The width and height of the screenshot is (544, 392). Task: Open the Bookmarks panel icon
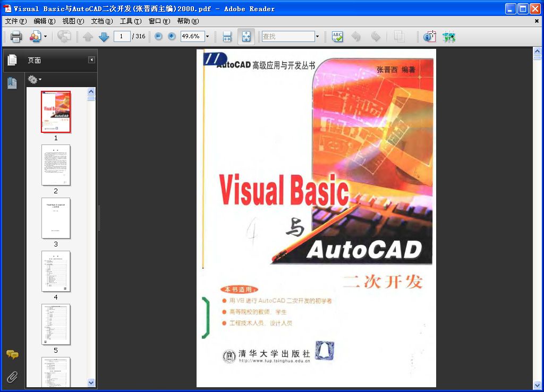tap(12, 83)
